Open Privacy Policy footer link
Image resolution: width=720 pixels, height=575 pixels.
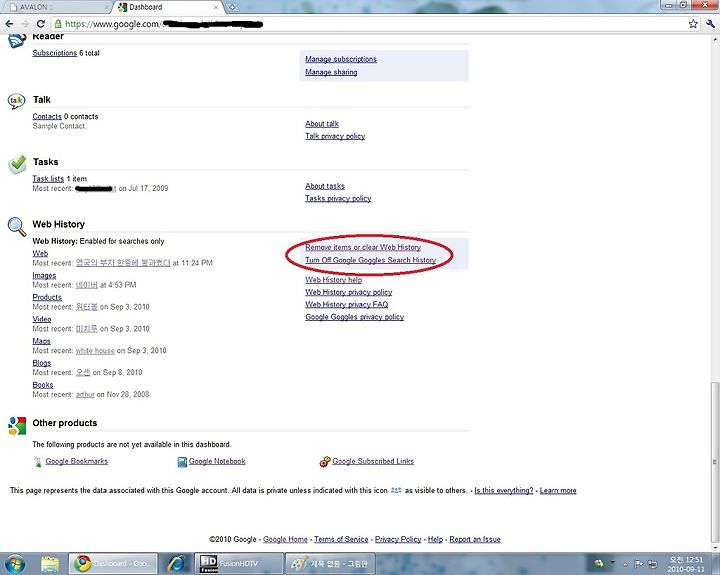pyautogui.click(x=398, y=539)
